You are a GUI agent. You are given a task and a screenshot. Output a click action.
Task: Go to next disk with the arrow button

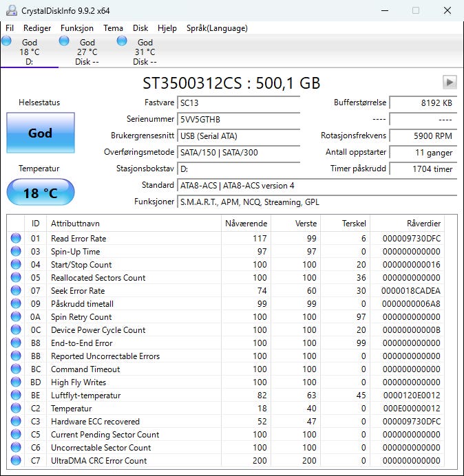pyautogui.click(x=450, y=83)
